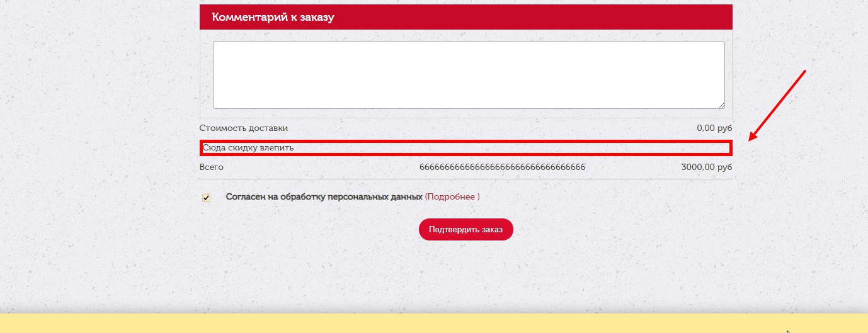Open the Подробнее link
The height and width of the screenshot is (333, 868).
click(452, 196)
